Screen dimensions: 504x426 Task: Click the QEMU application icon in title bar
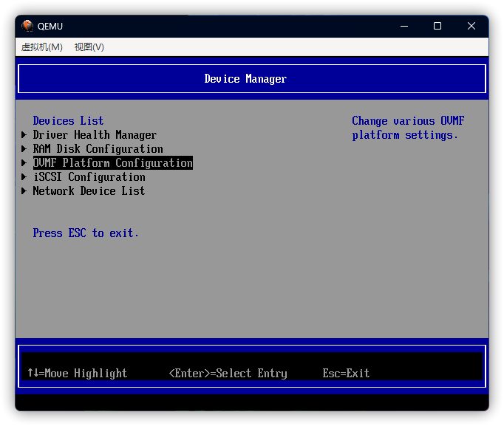27,26
